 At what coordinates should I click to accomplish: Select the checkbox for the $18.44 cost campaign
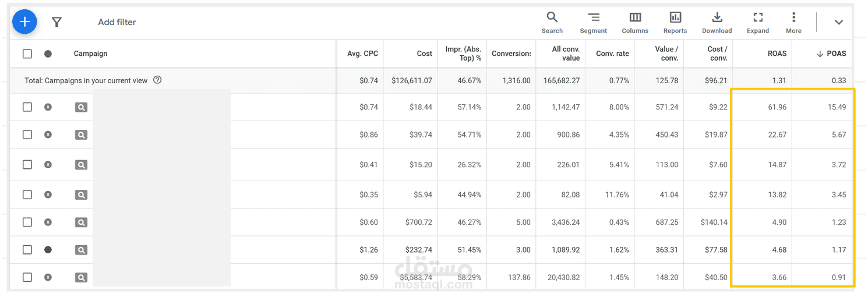click(x=27, y=107)
